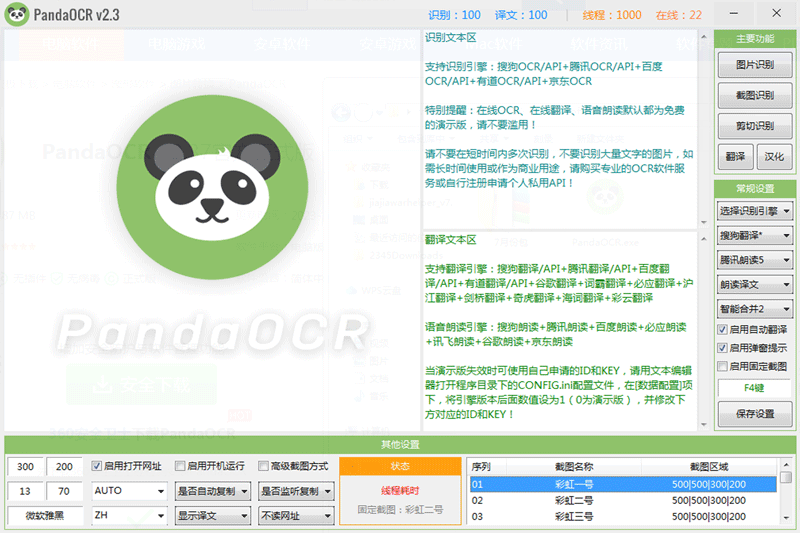Click the F4键 hotkey field
Image resolution: width=800 pixels, height=533 pixels.
tap(755, 388)
